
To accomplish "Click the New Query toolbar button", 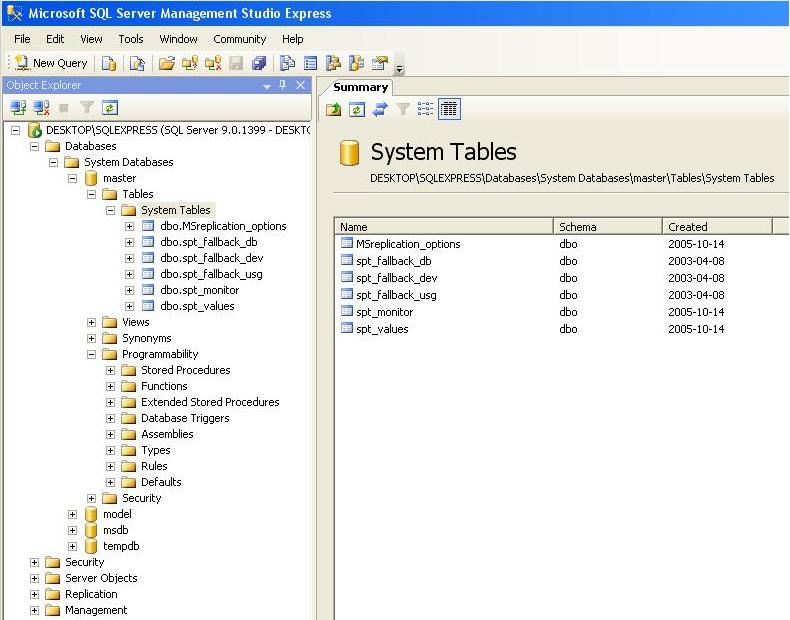I will tap(52, 63).
